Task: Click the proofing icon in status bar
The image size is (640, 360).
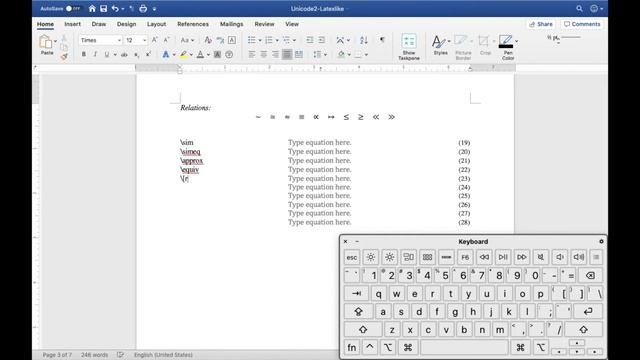Action: [120, 355]
